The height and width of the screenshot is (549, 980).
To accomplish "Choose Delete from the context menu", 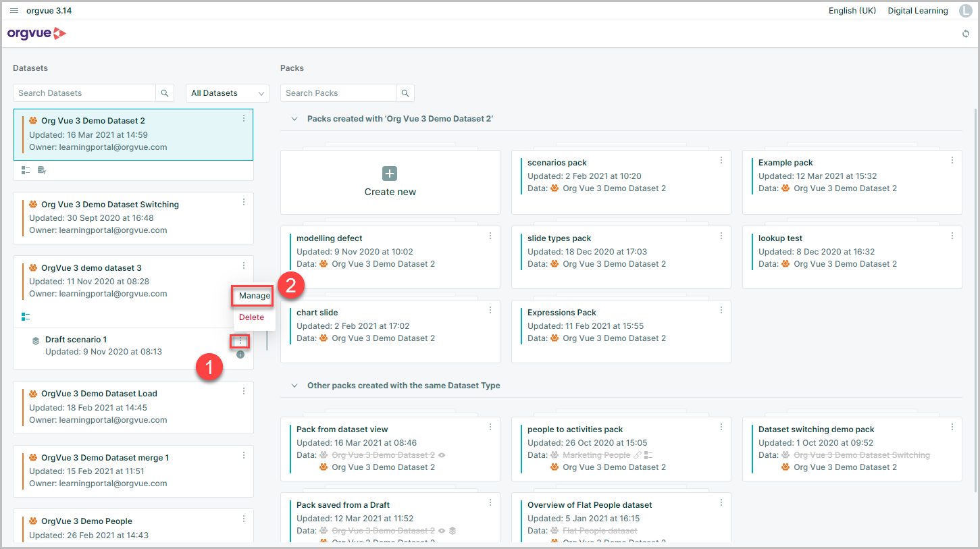I will click(x=252, y=317).
